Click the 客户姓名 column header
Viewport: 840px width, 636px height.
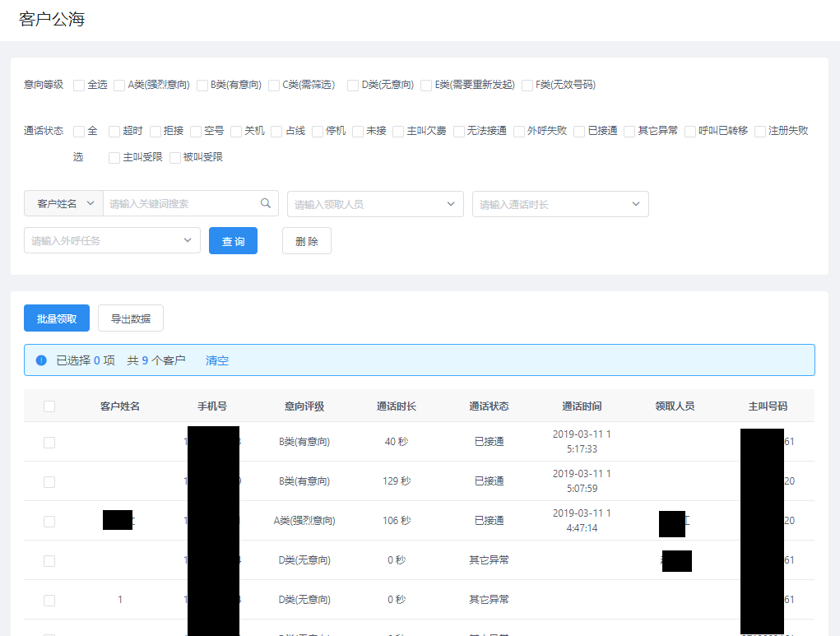pos(120,406)
